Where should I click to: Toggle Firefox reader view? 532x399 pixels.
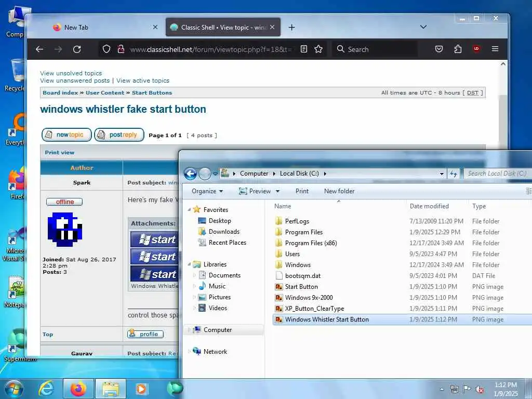(304, 49)
